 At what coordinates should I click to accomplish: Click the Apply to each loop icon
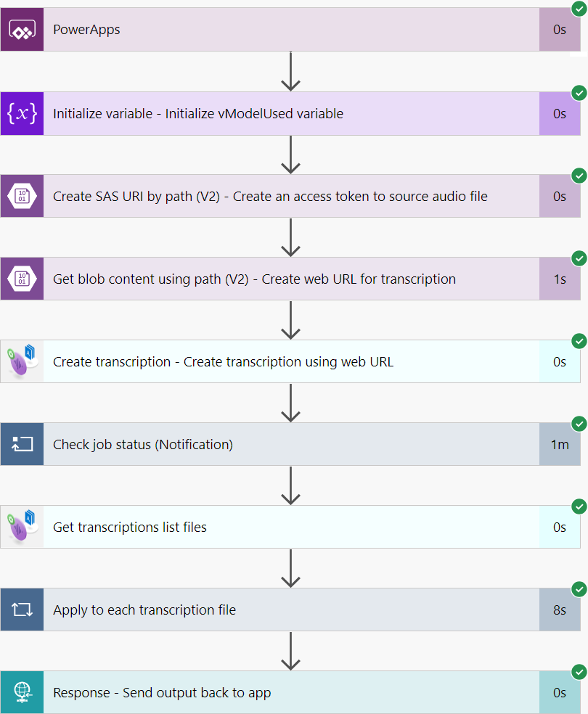tap(22, 610)
